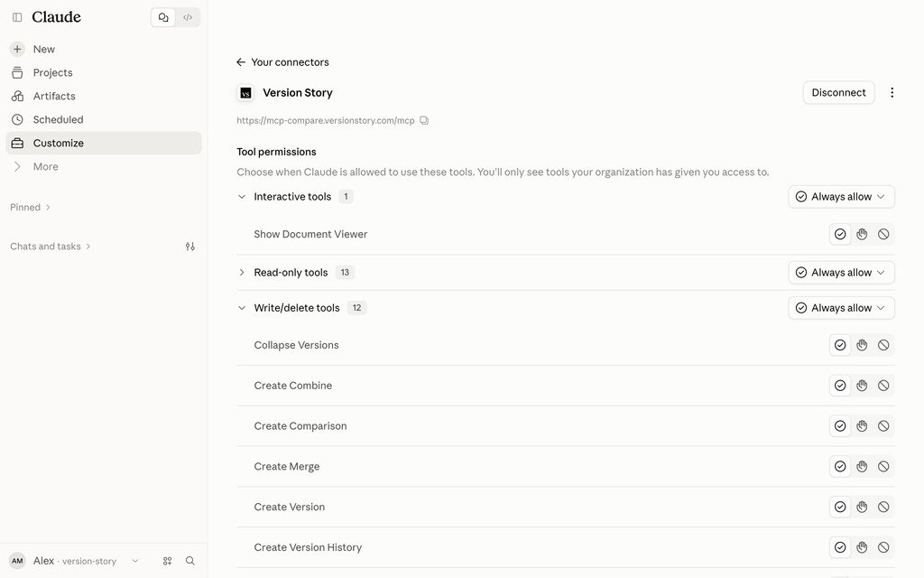Click the Scheduled clock icon
Viewport: 924px width, 578px height.
click(17, 120)
